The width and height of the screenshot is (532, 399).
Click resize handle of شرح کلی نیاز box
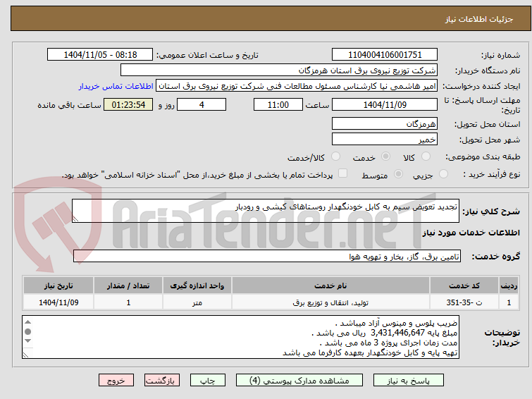pyautogui.click(x=75, y=219)
